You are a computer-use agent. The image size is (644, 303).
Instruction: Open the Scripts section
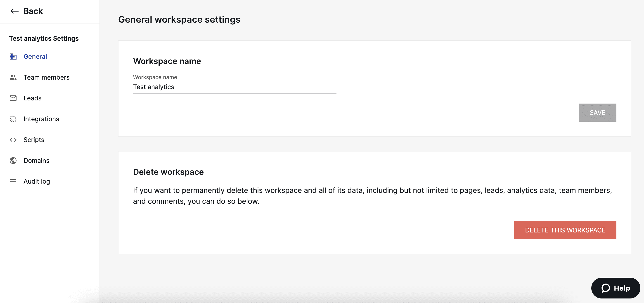pyautogui.click(x=34, y=140)
